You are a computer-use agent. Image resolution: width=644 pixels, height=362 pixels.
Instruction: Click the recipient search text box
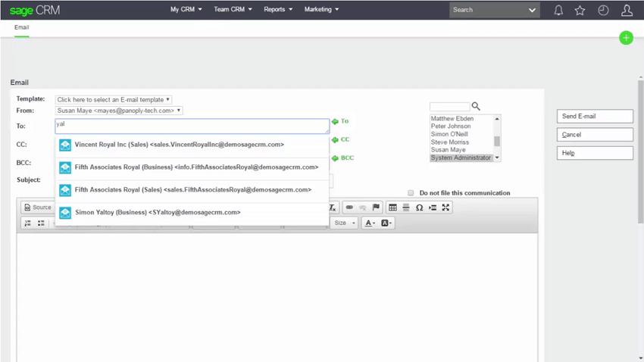click(x=449, y=107)
